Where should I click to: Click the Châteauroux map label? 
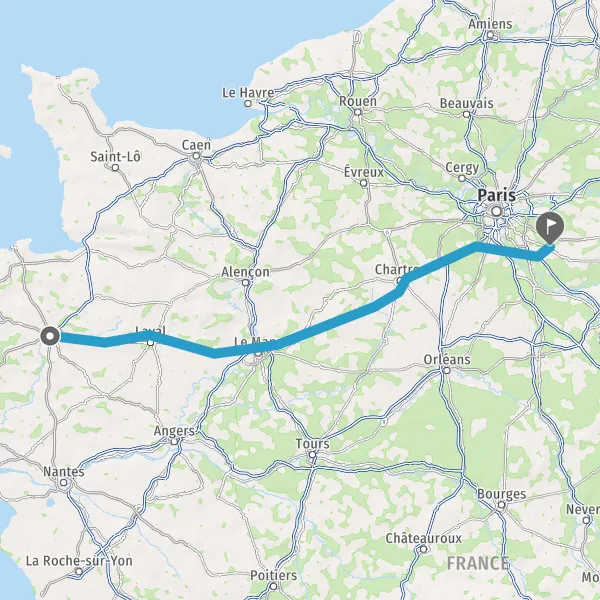tap(424, 538)
